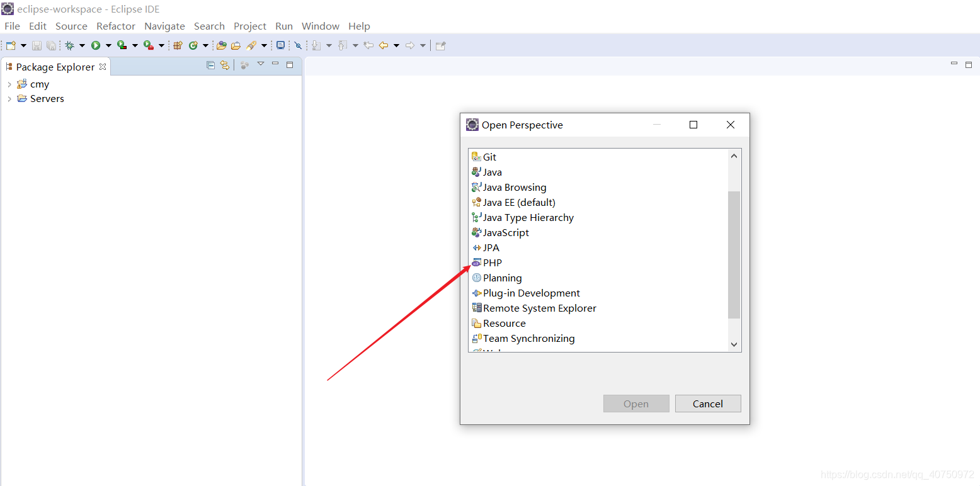Click the green Run button icon
This screenshot has width=980, height=486.
click(96, 45)
